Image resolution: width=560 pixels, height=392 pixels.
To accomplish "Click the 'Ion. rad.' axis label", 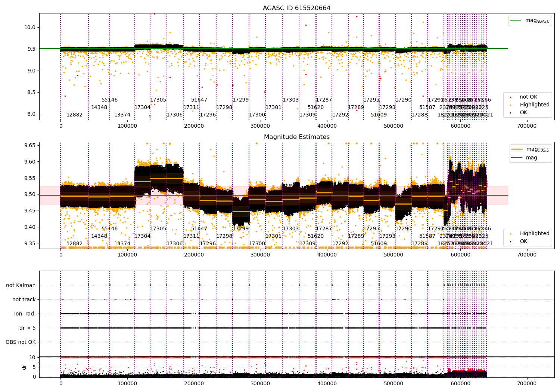I will [x=25, y=314].
